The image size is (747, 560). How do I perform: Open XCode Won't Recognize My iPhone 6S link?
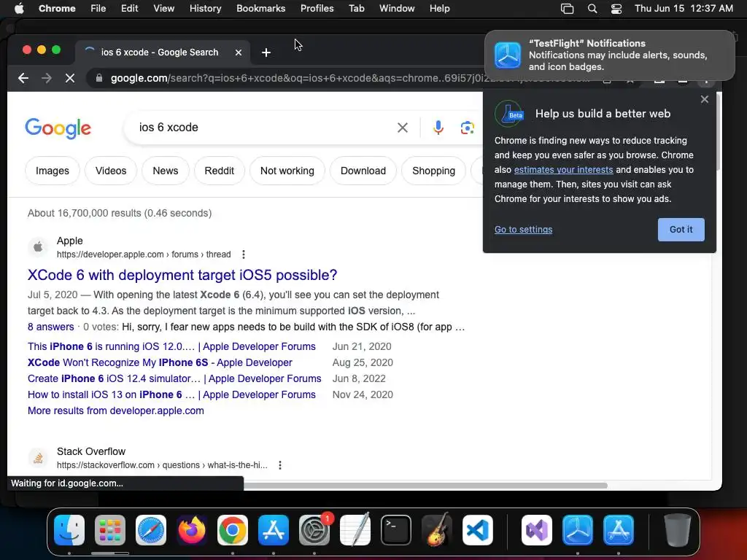[x=160, y=362]
